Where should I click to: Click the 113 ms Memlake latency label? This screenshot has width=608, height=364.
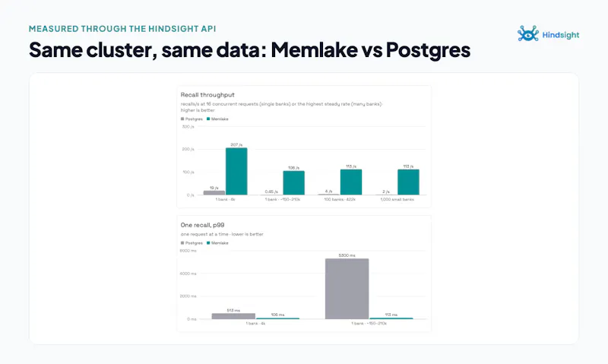(391, 315)
